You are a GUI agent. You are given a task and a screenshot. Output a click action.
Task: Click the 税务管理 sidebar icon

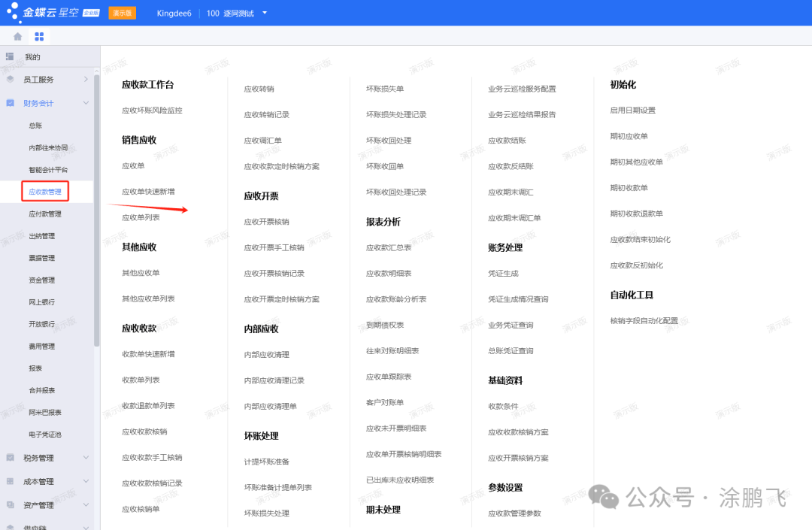click(x=10, y=458)
